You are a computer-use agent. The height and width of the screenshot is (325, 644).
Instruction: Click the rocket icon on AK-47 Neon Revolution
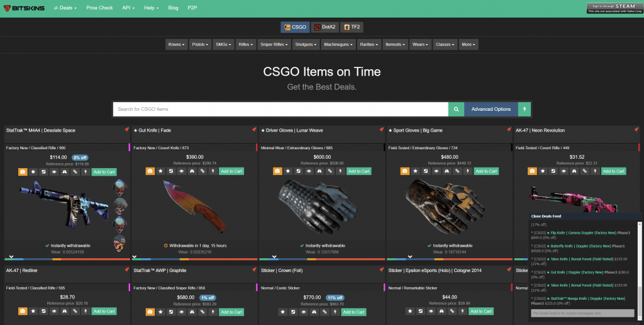636,129
